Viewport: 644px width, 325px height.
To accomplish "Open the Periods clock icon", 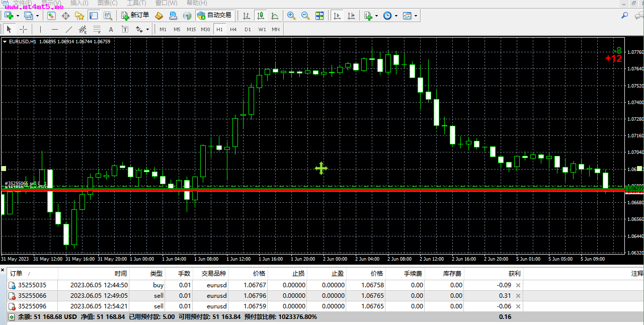I will tap(387, 16).
